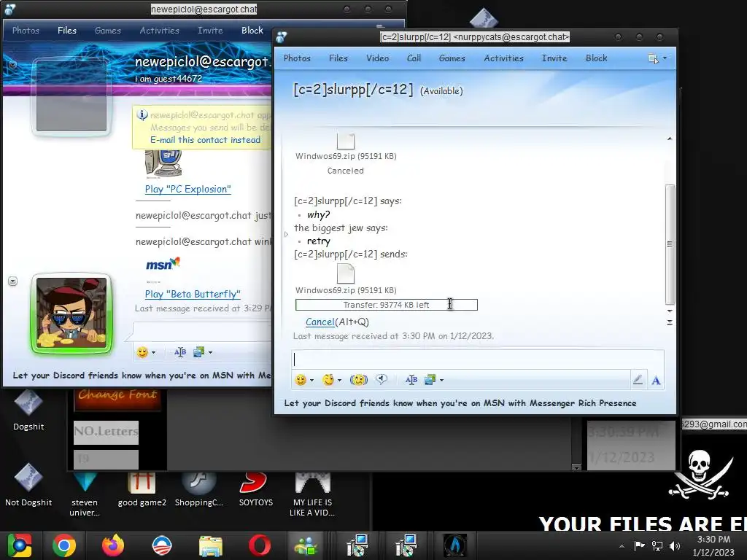Click the Windwos69.zip file icon being transferred
This screenshot has height=560, width=747.
pos(345,273)
